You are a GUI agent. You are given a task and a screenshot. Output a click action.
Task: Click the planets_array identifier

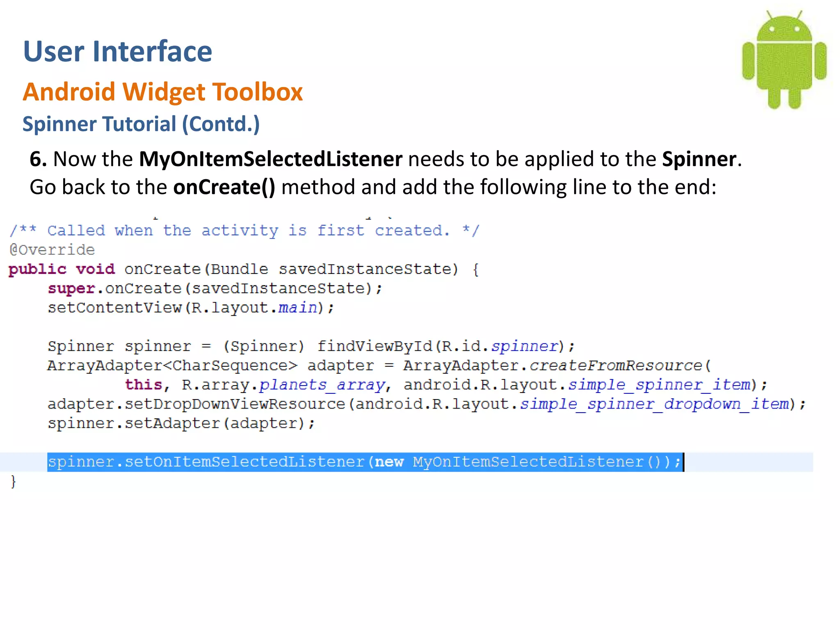pos(322,385)
